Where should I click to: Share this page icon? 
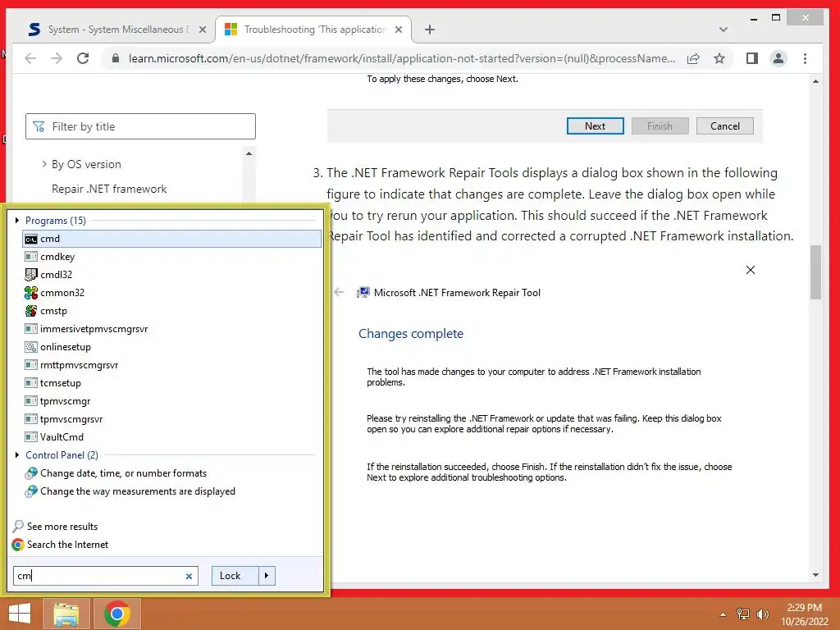[693, 58]
